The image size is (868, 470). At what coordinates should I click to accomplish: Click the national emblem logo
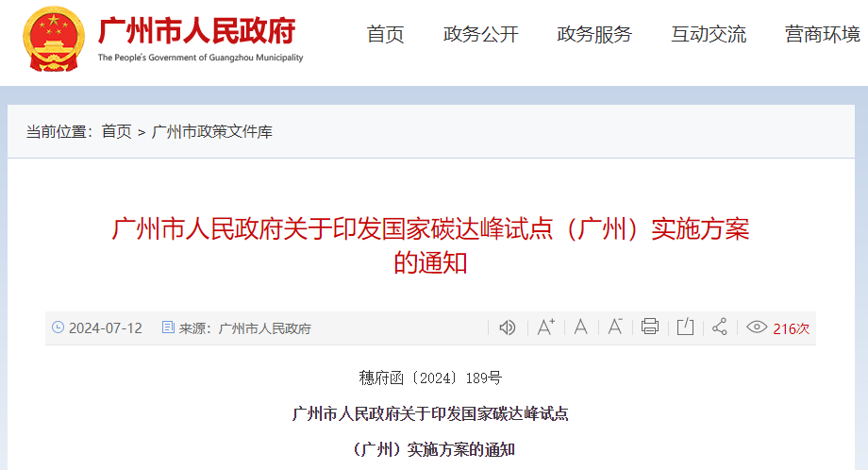point(54,40)
